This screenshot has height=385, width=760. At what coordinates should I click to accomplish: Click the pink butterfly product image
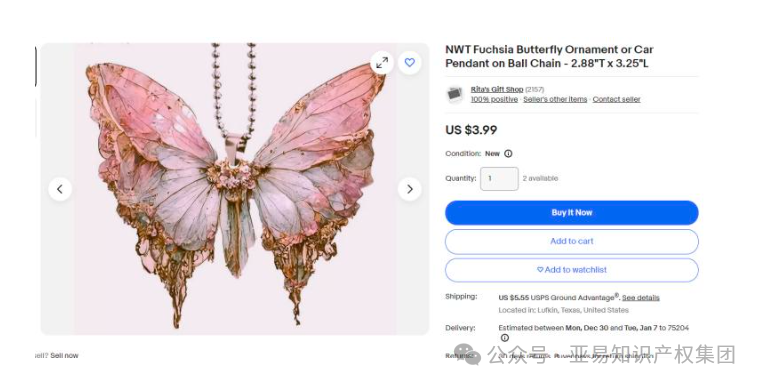pyautogui.click(x=235, y=189)
